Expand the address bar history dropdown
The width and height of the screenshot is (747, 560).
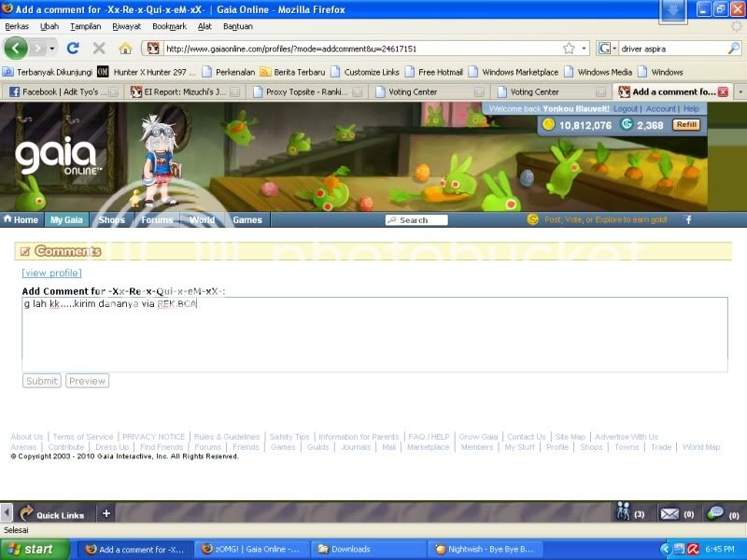(585, 49)
